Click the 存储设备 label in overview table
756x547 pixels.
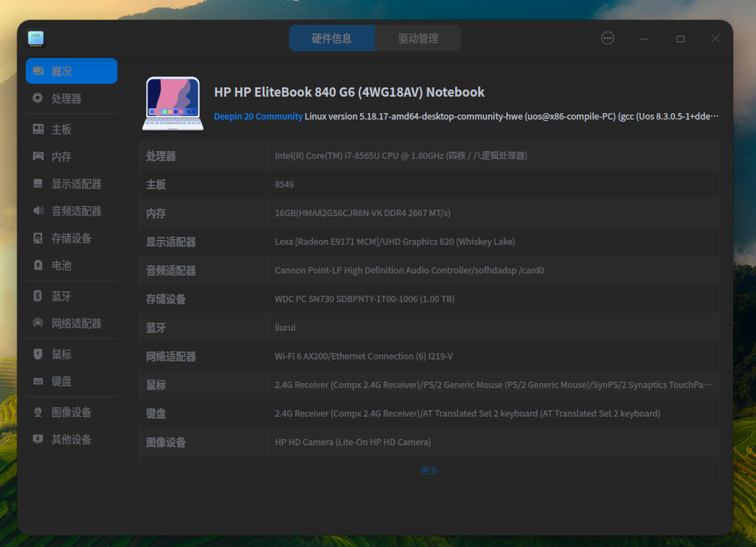coord(166,299)
